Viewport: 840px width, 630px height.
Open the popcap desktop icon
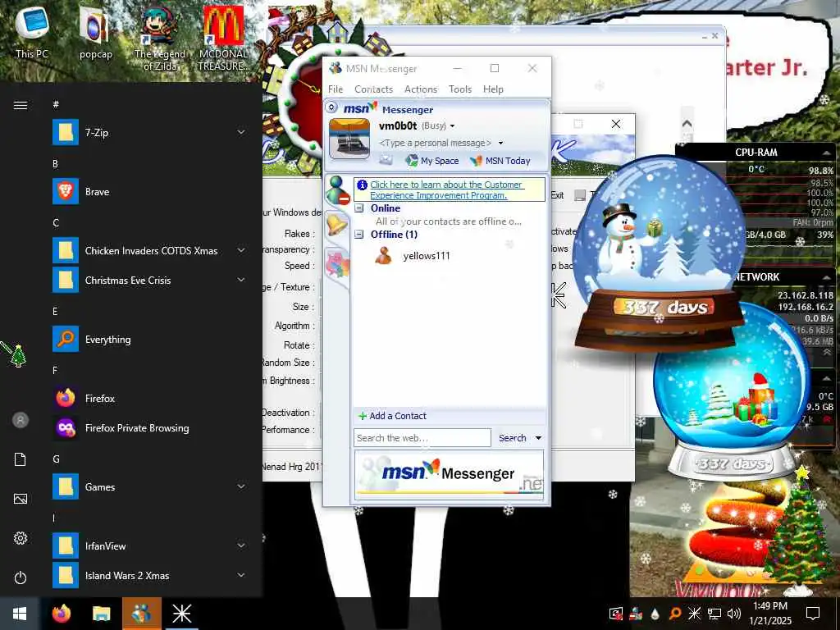[95, 33]
